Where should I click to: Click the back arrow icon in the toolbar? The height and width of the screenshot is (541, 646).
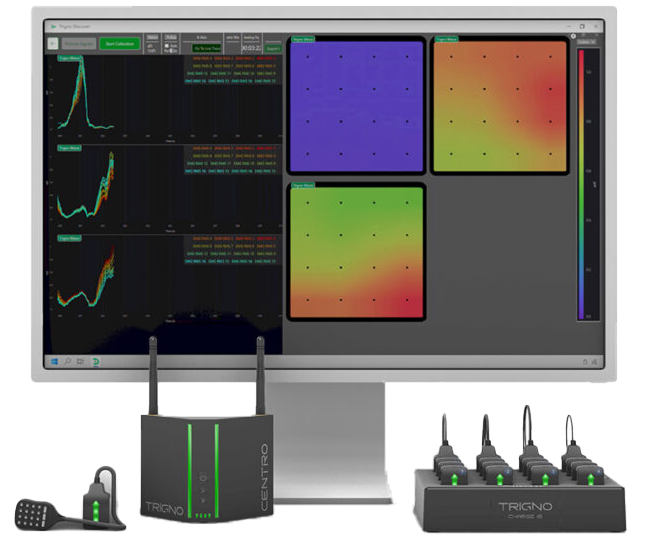pyautogui.click(x=53, y=44)
